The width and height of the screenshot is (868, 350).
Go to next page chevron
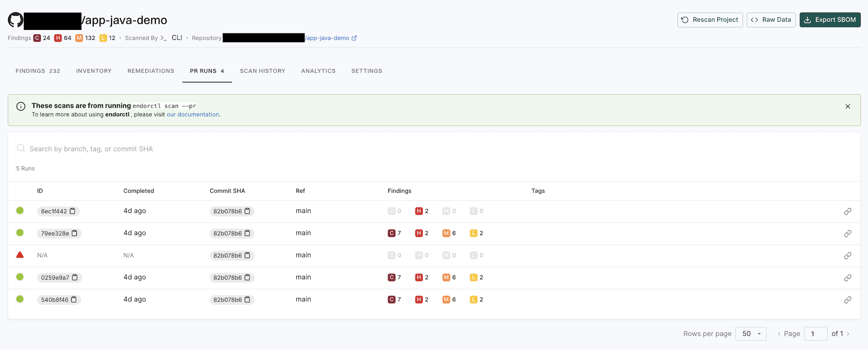pyautogui.click(x=848, y=334)
